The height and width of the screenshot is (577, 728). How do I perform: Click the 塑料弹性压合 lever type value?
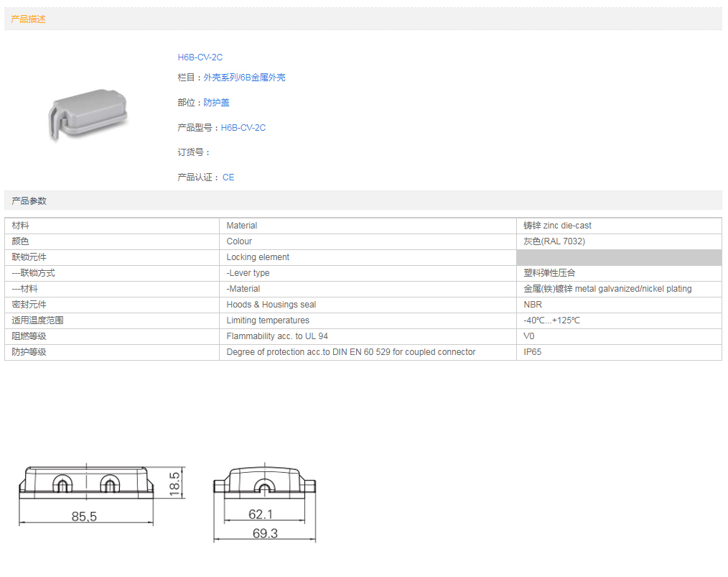click(549, 273)
